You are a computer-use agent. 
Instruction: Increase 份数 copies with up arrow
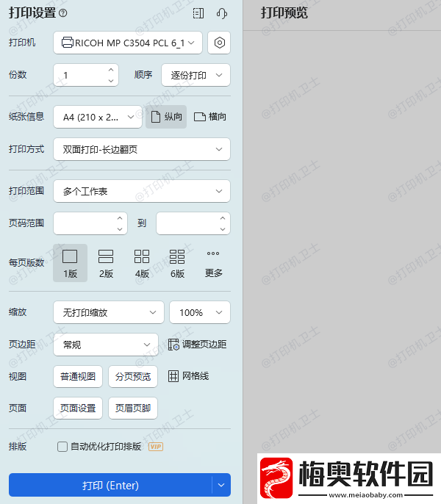pos(111,69)
